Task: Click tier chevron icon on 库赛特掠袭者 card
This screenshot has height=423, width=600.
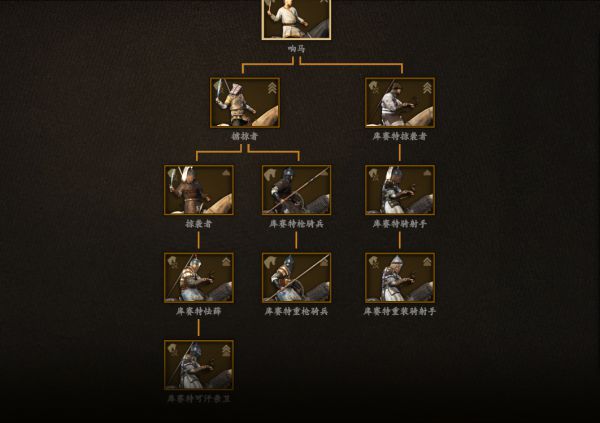Action: (x=427, y=88)
